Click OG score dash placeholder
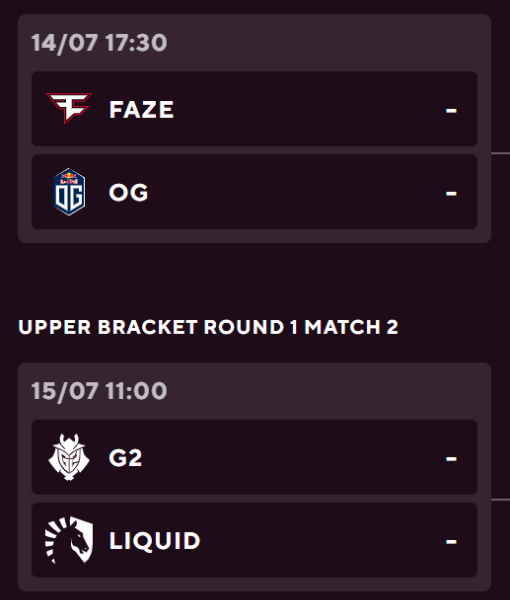This screenshot has height=600, width=510. coord(451,193)
